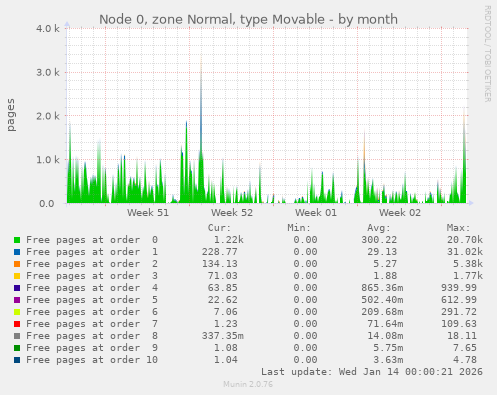Click the 'Munin 2.0.76' footer text

coord(248,384)
